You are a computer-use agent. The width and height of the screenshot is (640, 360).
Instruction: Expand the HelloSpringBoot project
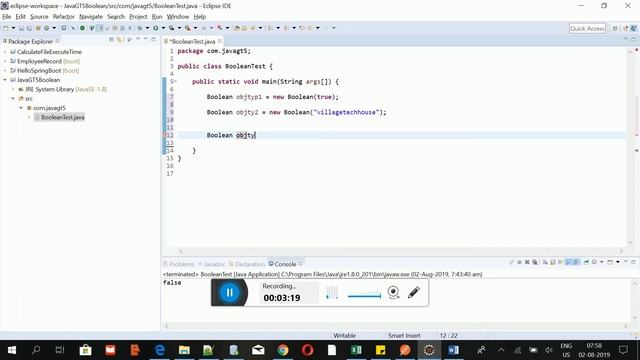5,71
